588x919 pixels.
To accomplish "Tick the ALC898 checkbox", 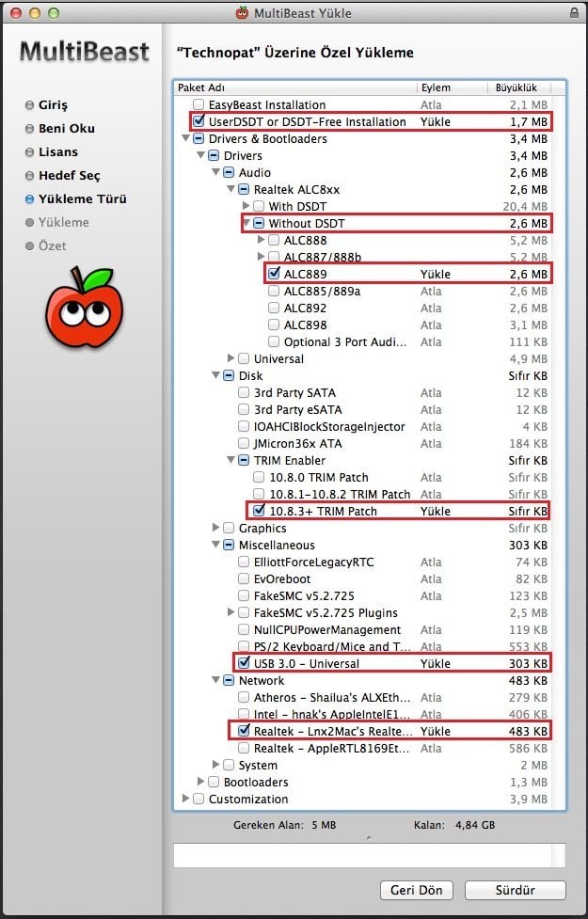I will (x=274, y=325).
